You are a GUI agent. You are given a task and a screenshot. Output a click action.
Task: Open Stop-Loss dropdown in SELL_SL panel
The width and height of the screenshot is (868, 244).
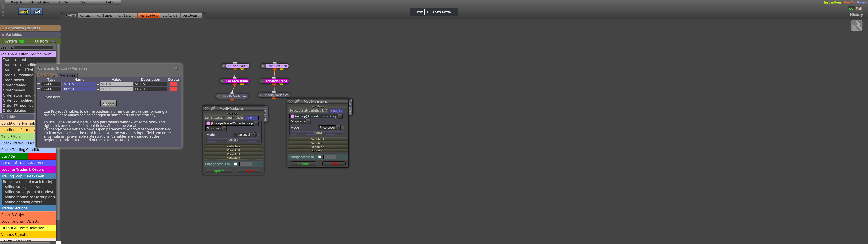tap(308, 121)
